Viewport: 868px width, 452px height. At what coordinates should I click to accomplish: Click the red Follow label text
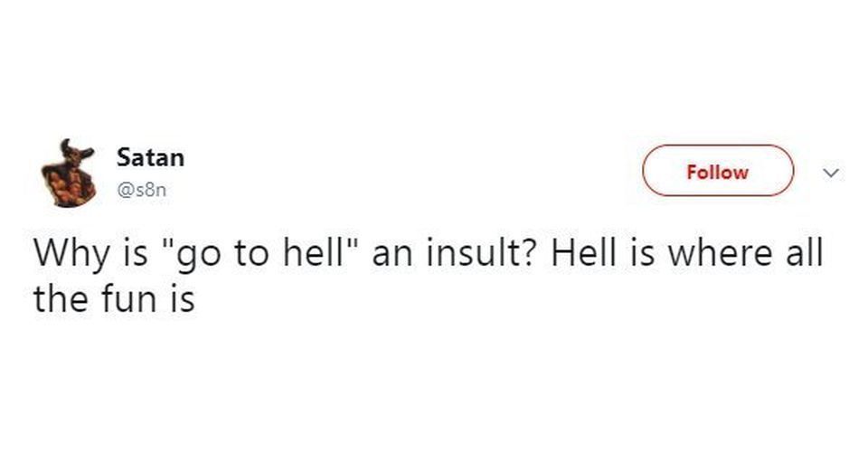718,172
